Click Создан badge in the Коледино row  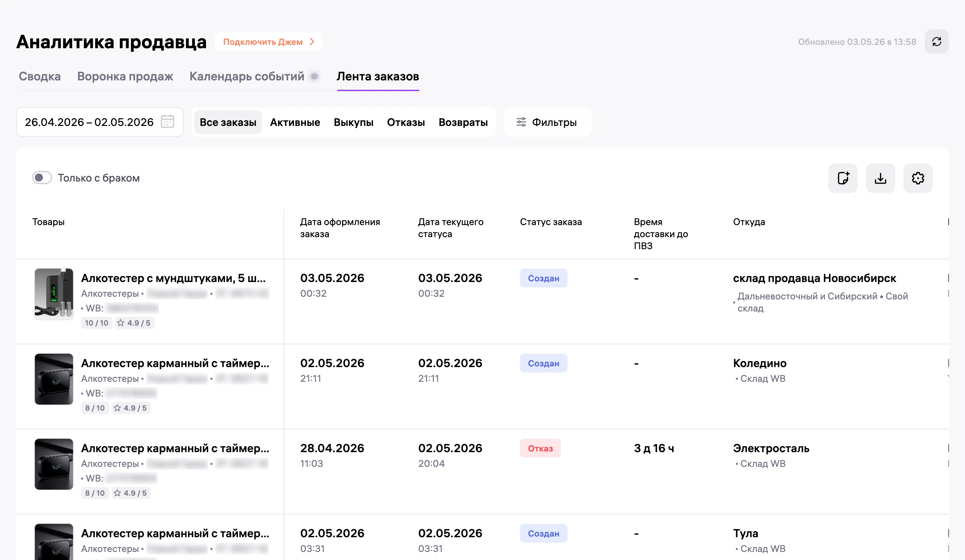[x=544, y=363]
